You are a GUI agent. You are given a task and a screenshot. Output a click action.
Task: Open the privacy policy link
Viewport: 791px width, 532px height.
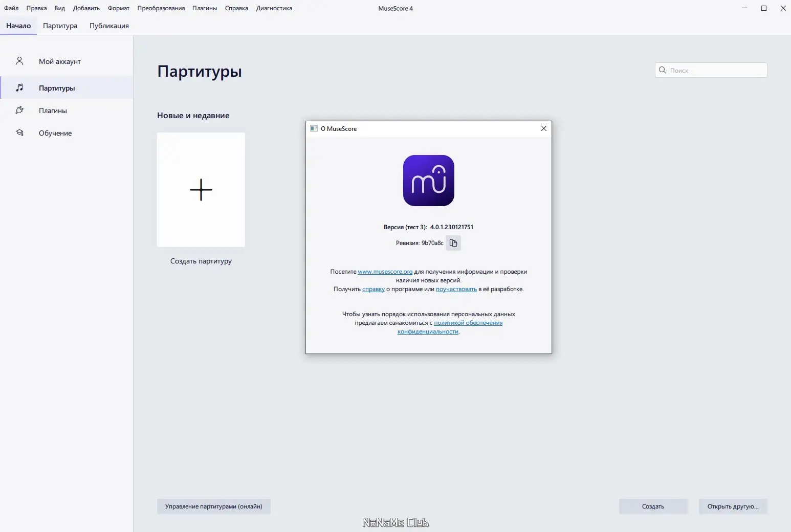click(469, 323)
